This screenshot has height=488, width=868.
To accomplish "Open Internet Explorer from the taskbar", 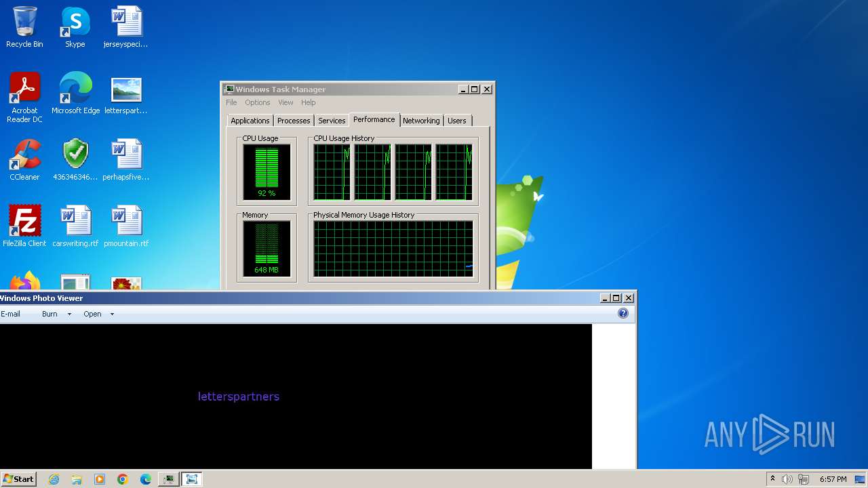I will pyautogui.click(x=54, y=479).
